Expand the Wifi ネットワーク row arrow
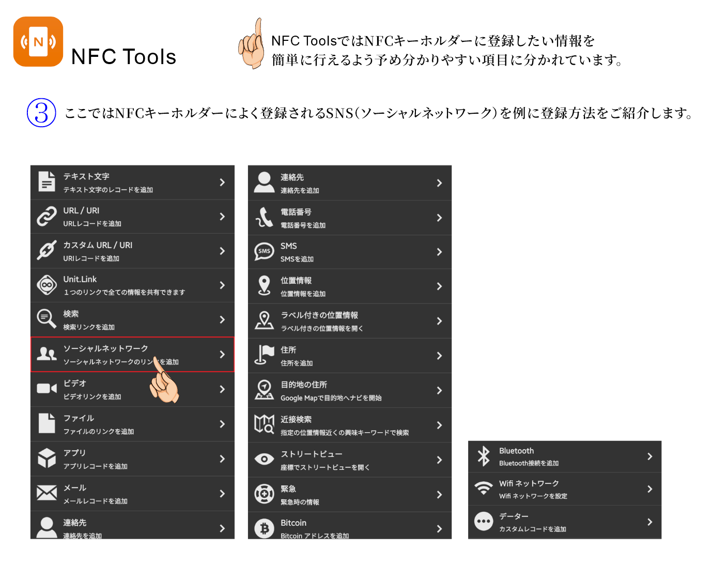The image size is (728, 565). (649, 489)
